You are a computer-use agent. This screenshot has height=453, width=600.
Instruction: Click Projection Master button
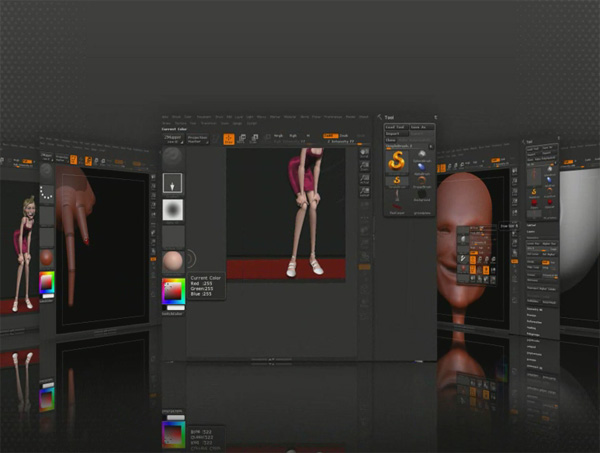[x=198, y=139]
